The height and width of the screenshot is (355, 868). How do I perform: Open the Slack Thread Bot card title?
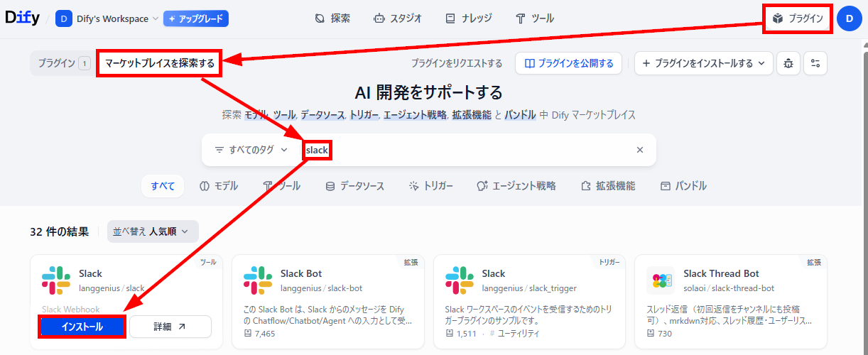(721, 273)
